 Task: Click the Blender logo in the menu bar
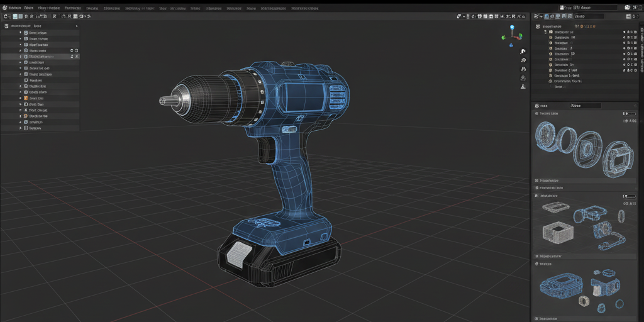4,8
